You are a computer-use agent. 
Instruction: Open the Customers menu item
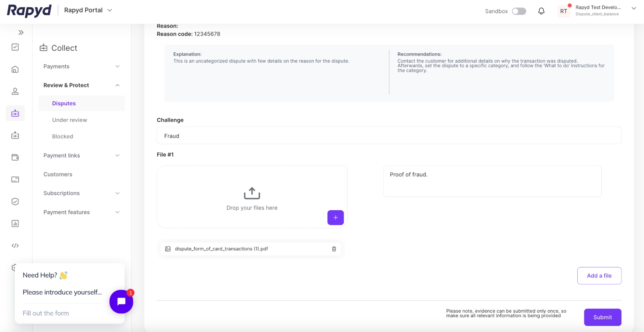58,174
